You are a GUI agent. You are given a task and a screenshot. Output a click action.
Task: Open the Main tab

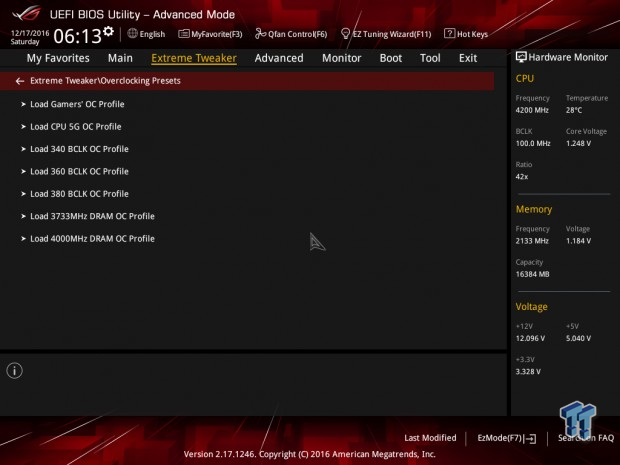click(x=120, y=58)
